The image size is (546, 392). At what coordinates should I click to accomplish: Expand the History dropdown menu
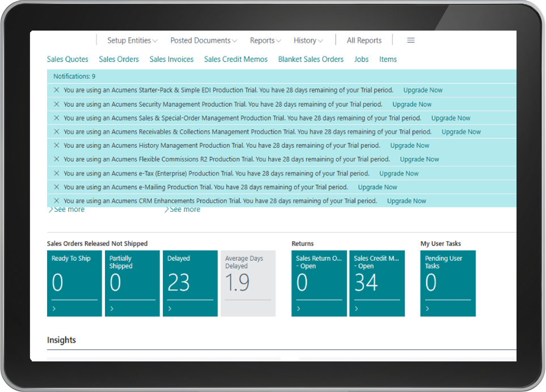308,40
